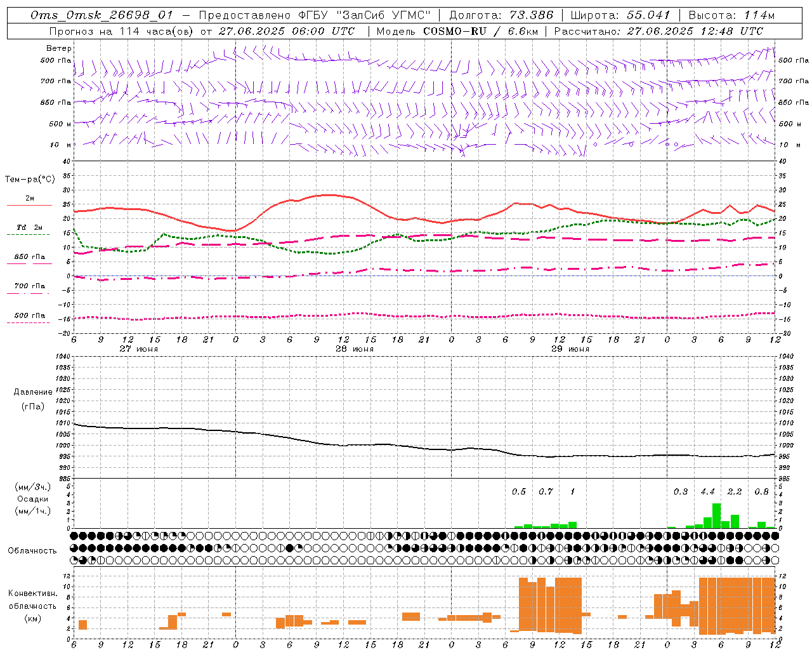Click the Высота: 114м value
This screenshot has height=650, width=812.
point(731,15)
